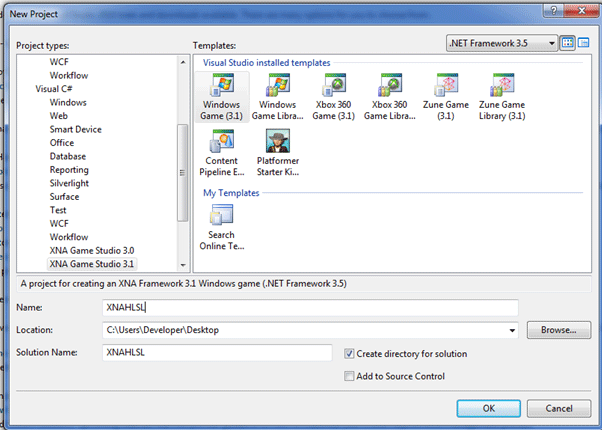Click the XNA Framework 3.1 project description text
Screen dimensions: 602x430
click(184, 284)
